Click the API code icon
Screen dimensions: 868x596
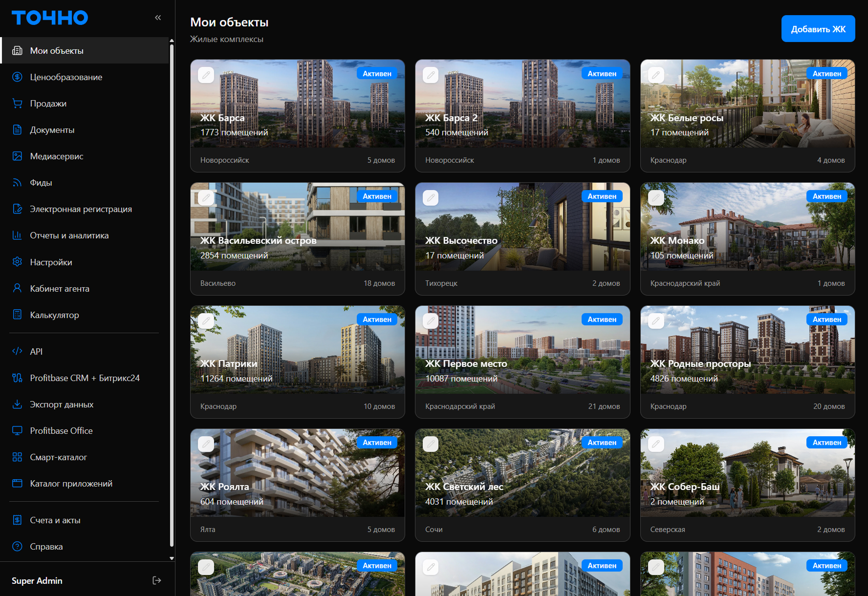(17, 351)
